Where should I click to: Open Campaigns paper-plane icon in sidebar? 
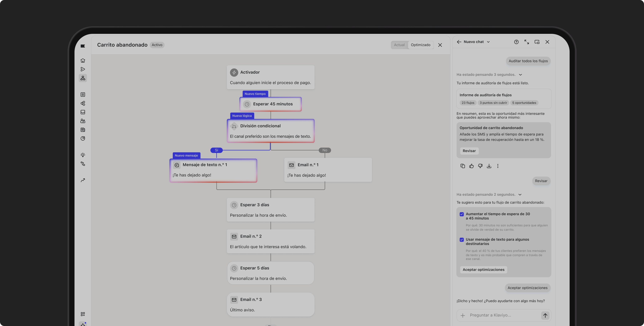click(x=83, y=69)
